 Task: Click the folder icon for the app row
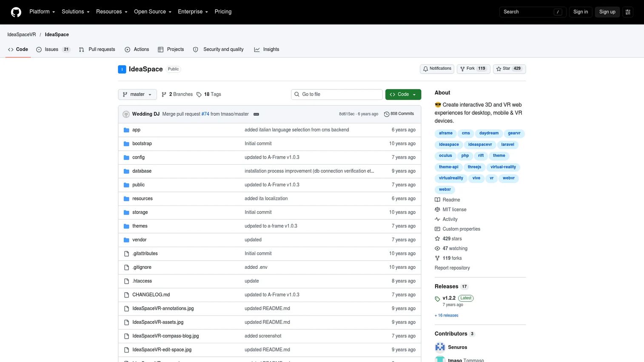tap(126, 130)
